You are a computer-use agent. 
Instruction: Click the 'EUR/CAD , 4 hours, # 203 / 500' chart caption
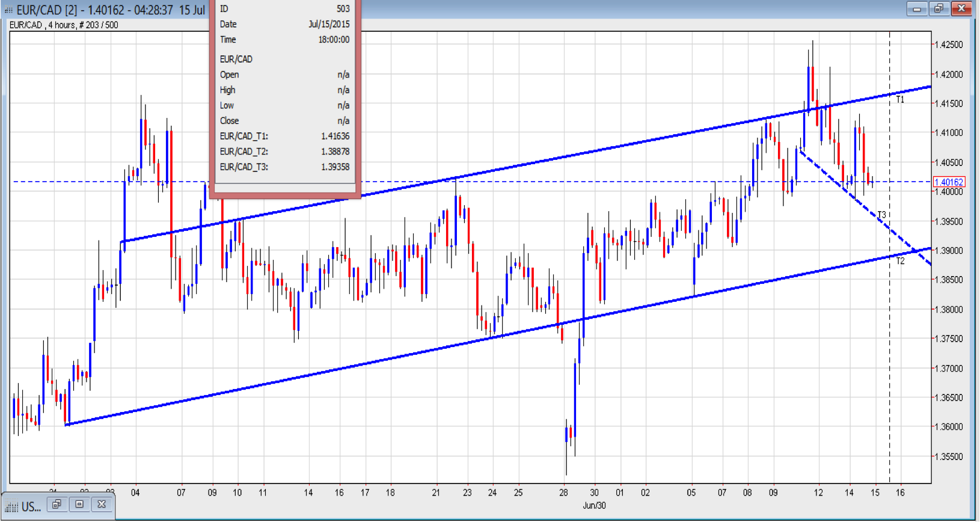click(x=64, y=25)
